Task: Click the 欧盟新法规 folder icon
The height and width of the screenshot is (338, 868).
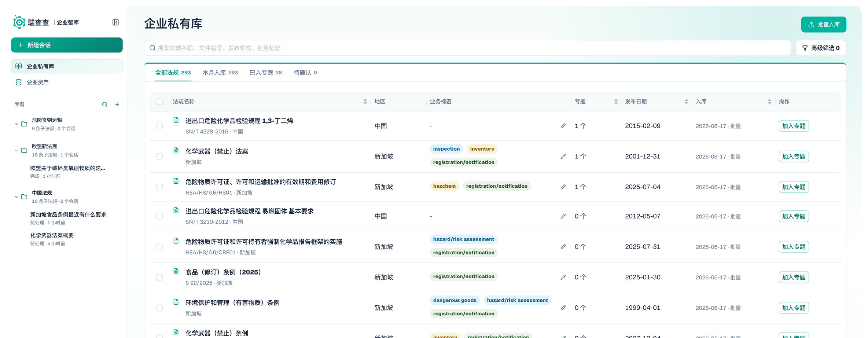Action: 24,150
